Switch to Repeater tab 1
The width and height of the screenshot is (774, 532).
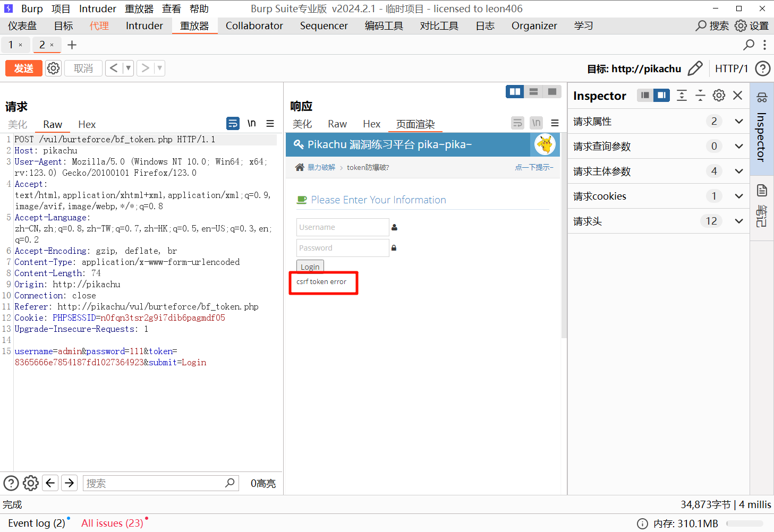11,45
